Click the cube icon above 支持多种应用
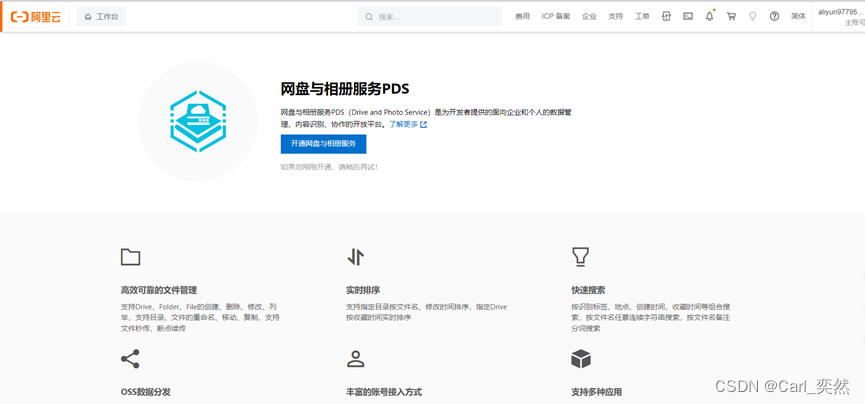The image size is (865, 404). [x=581, y=359]
